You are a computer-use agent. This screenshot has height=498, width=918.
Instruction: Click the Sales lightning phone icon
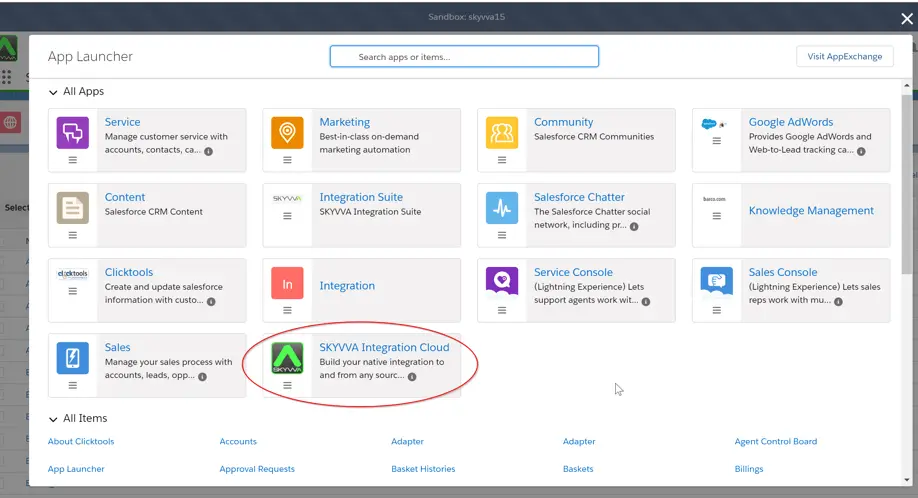[x=72, y=357]
